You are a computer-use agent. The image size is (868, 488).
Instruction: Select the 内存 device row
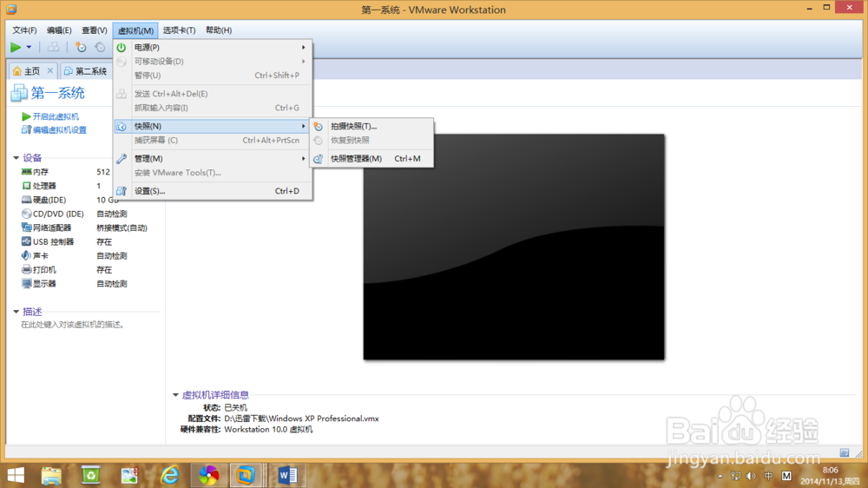pyautogui.click(x=65, y=172)
